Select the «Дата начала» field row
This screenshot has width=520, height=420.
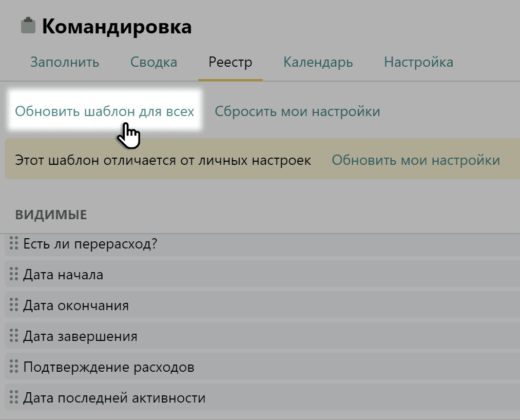[154, 274]
